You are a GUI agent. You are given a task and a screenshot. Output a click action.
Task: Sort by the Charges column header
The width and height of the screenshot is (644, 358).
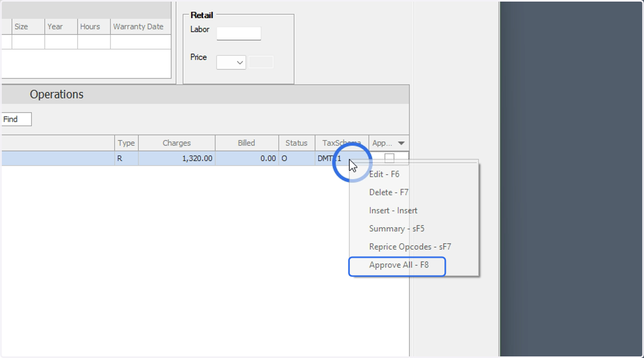coord(177,143)
